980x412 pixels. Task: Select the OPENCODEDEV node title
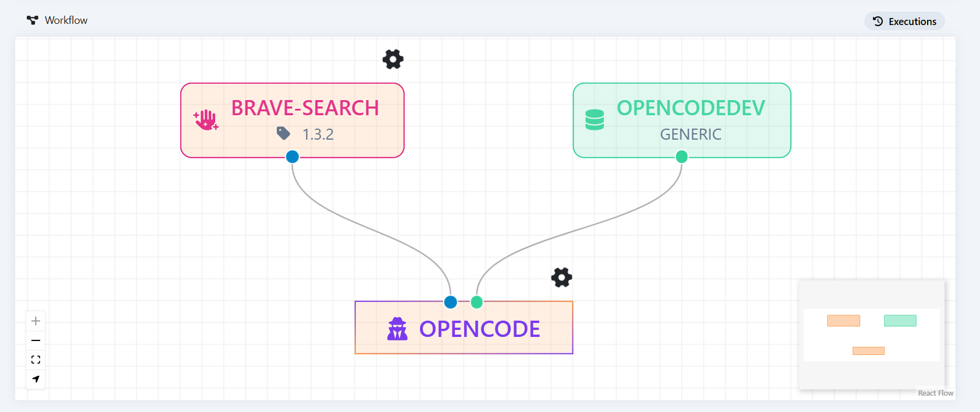tap(691, 108)
